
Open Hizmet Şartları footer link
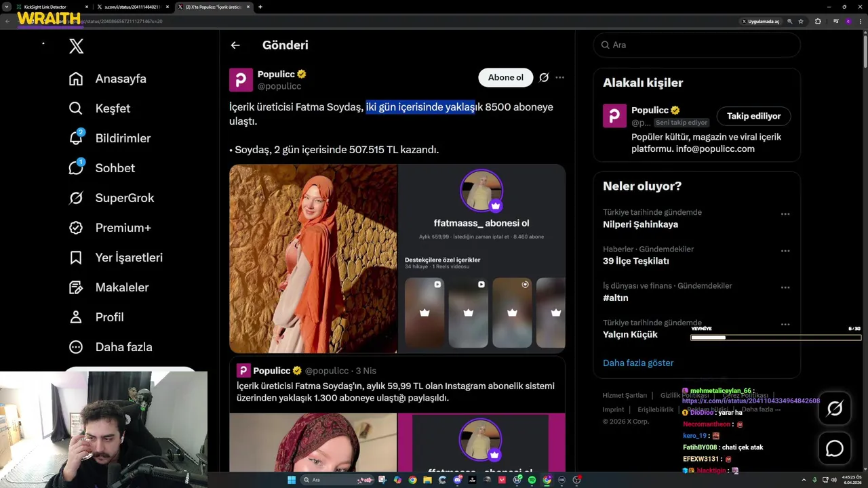pos(625,395)
